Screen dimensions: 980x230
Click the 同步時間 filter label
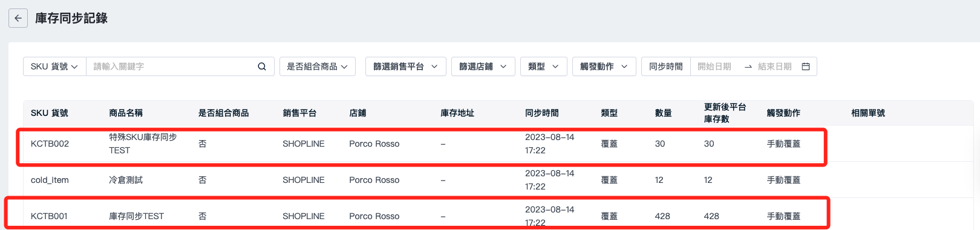666,66
